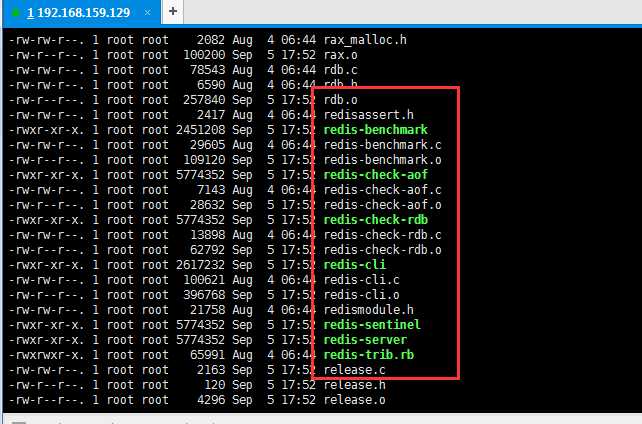Click the green redis-server executable name
Viewport: 642px width, 424px height.
pyautogui.click(x=365, y=340)
